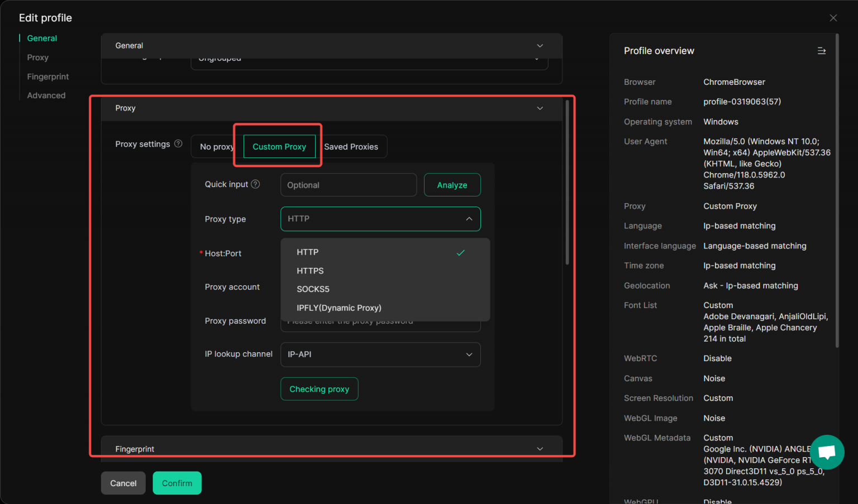Open the IP lookup channel dropdown
This screenshot has height=504, width=858.
point(380,354)
